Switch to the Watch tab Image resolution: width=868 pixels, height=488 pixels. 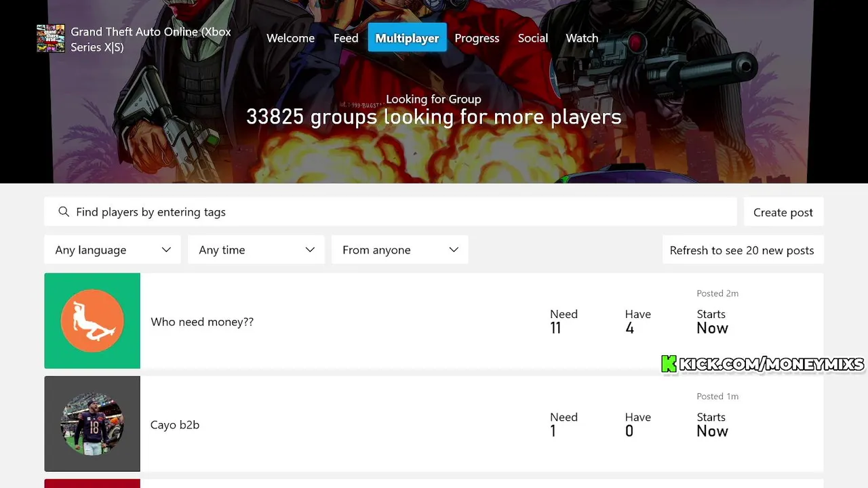pyautogui.click(x=582, y=38)
